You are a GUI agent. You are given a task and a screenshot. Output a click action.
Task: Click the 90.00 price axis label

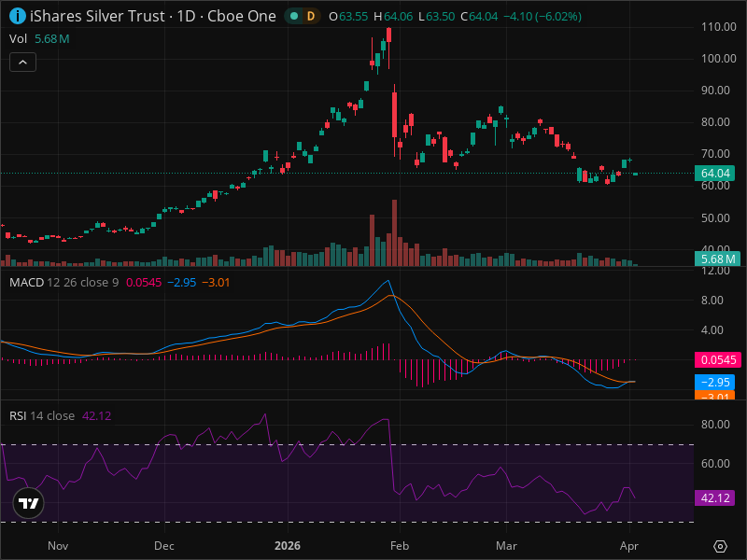tap(715, 91)
